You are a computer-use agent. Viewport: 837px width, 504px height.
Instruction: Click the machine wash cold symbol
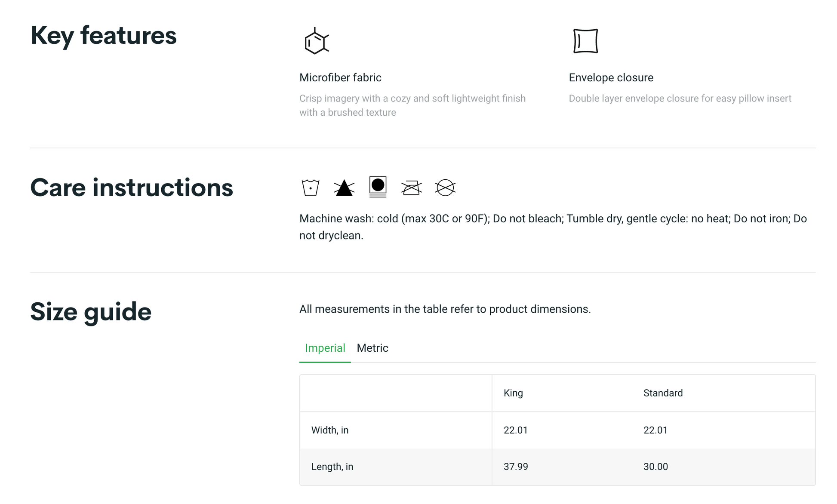(310, 187)
